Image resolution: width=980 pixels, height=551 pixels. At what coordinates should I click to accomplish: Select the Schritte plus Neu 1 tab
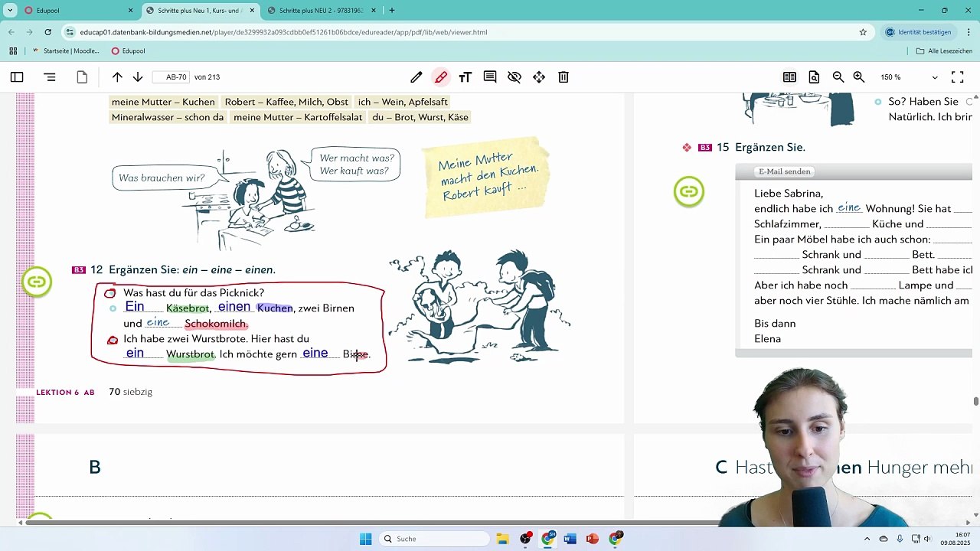click(x=199, y=11)
